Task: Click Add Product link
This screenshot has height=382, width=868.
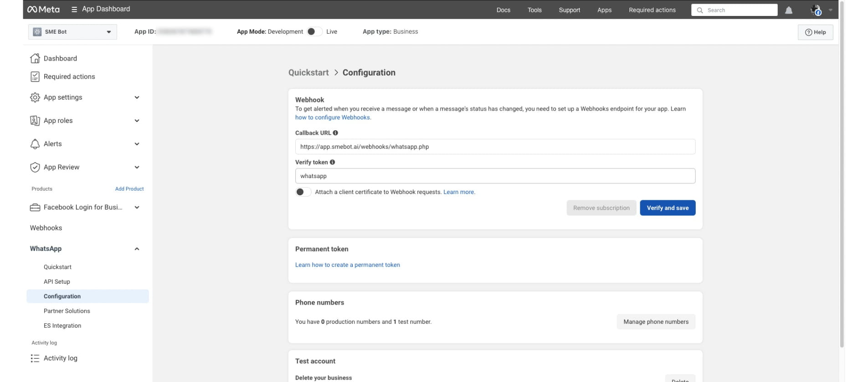Action: point(129,189)
